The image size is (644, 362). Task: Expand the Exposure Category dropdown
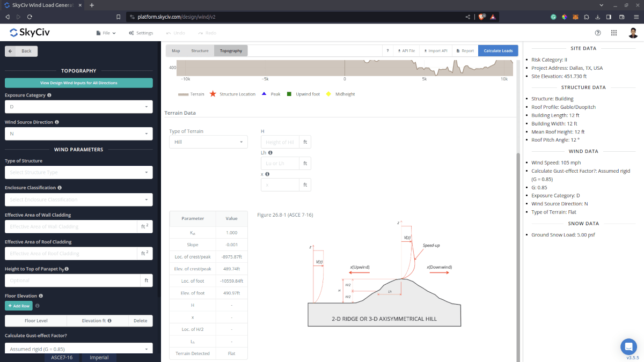tap(79, 107)
